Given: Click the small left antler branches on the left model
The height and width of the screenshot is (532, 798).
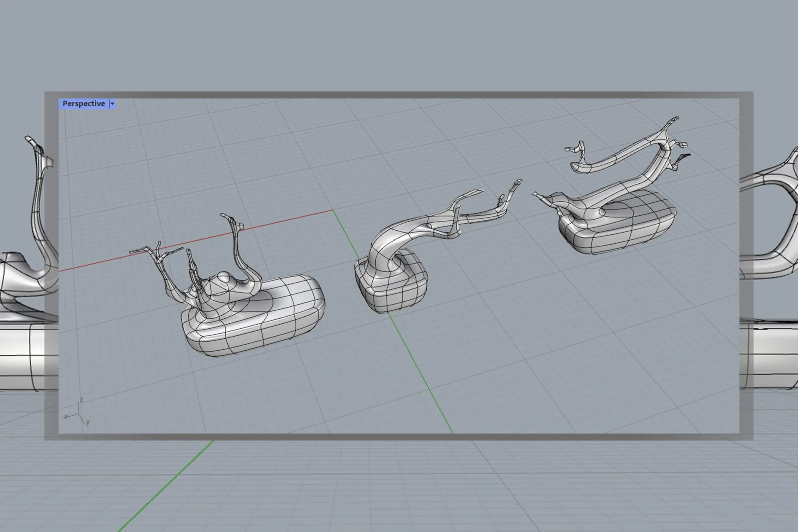Looking at the screenshot, I should [x=157, y=252].
